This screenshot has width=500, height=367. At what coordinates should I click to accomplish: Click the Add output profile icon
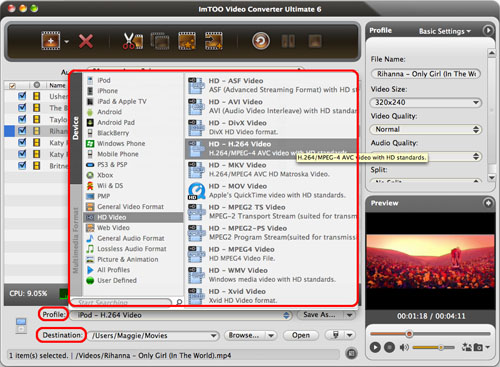pyautogui.click(x=214, y=41)
